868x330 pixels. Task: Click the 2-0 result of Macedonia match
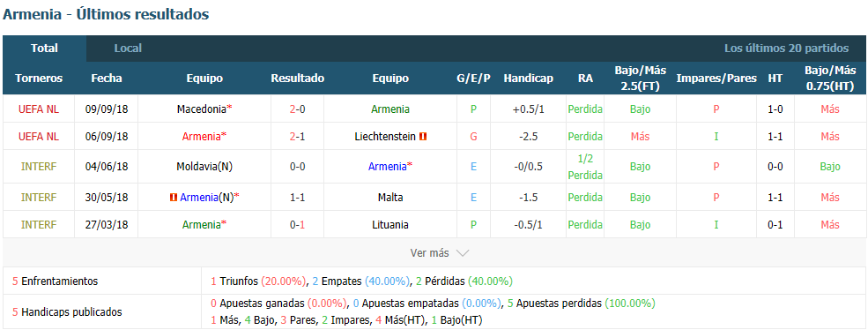pos(297,109)
